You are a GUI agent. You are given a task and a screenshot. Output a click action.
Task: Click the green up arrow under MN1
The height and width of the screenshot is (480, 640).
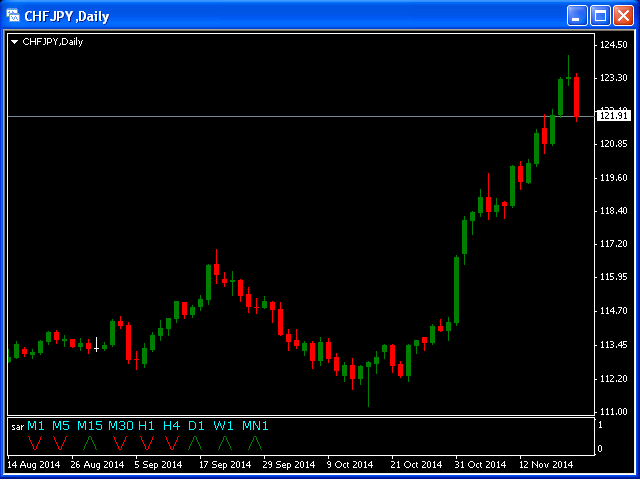(x=255, y=442)
